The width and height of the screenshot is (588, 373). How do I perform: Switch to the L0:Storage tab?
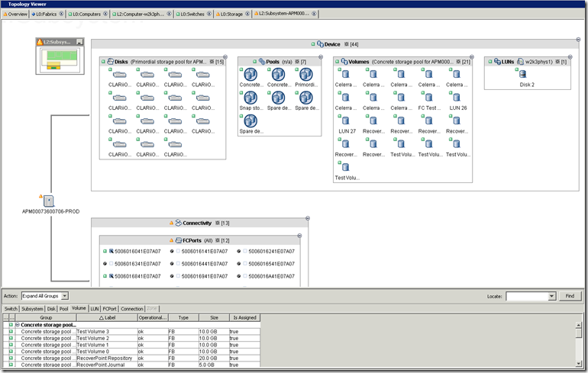coord(230,14)
